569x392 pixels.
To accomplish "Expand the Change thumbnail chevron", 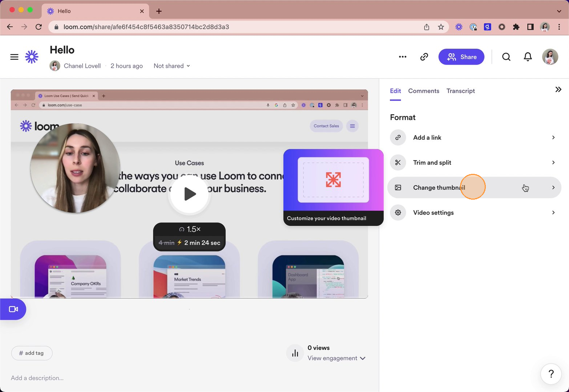I will [553, 188].
